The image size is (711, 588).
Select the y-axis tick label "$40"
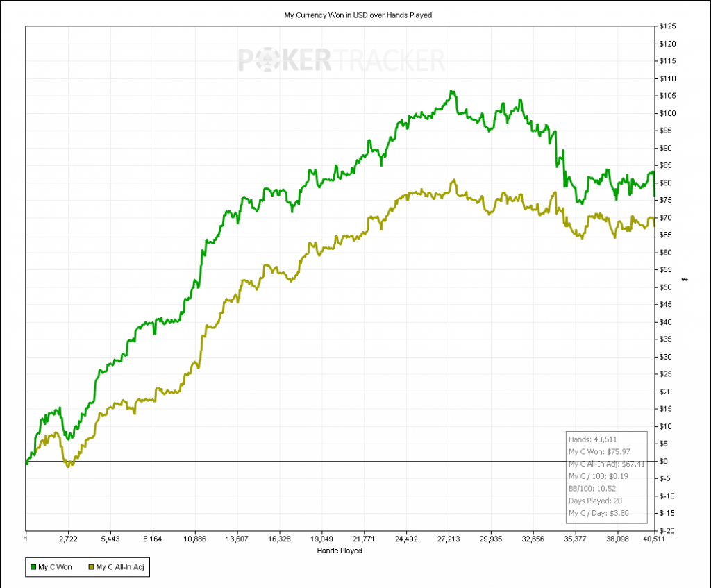pos(666,322)
